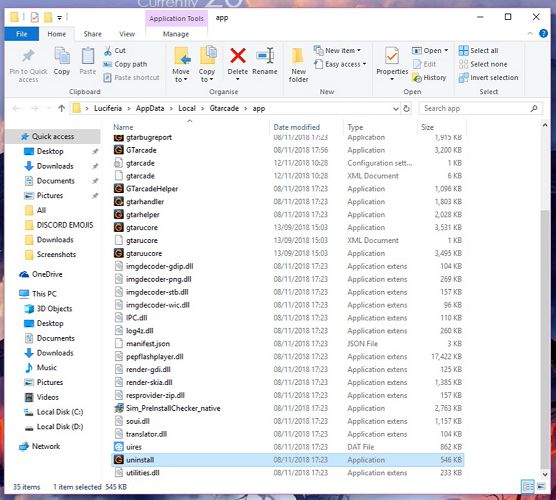This screenshot has width=556, height=500.
Task: Open OneDrive in the navigation pane
Action: (47, 274)
